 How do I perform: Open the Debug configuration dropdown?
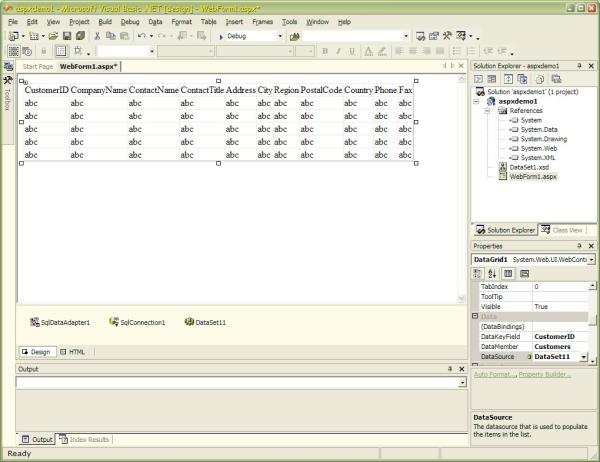coord(280,36)
